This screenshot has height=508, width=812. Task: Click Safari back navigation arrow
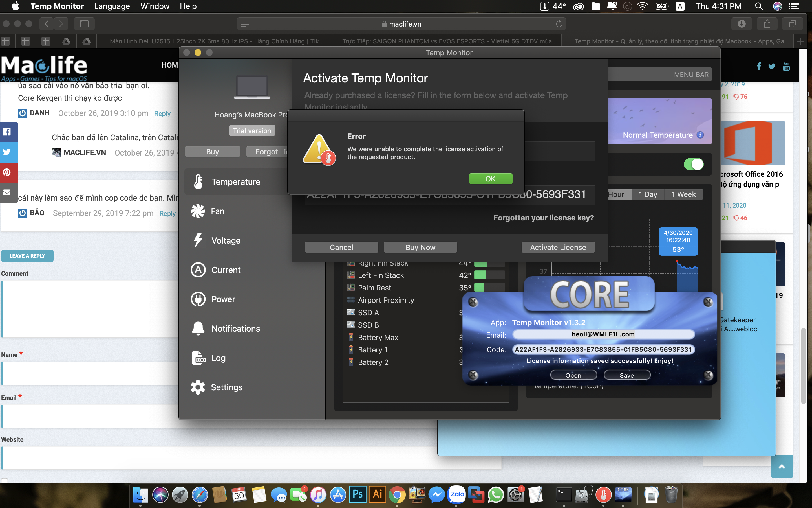(47, 23)
